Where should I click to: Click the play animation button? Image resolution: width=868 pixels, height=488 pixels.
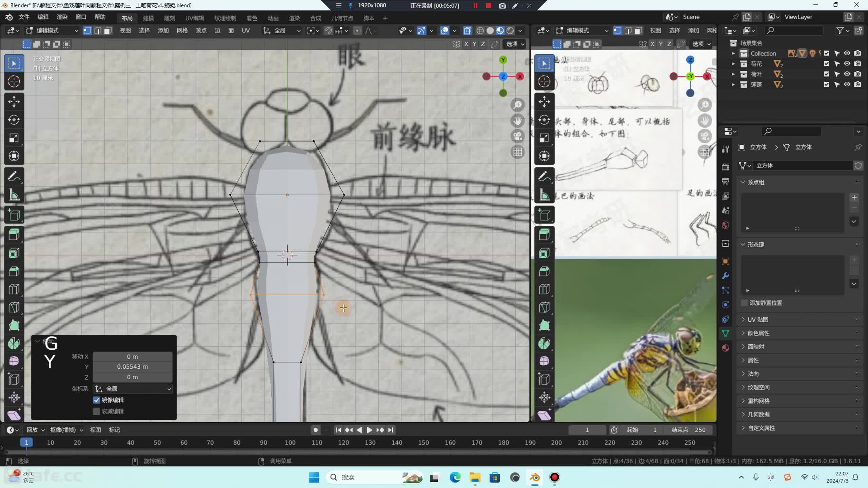(x=370, y=430)
